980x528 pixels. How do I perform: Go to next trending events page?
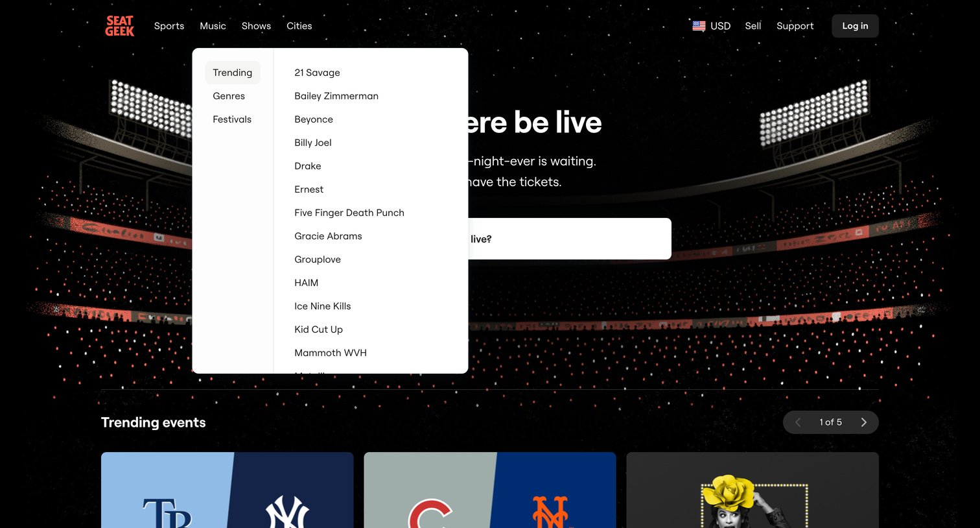[x=863, y=422]
